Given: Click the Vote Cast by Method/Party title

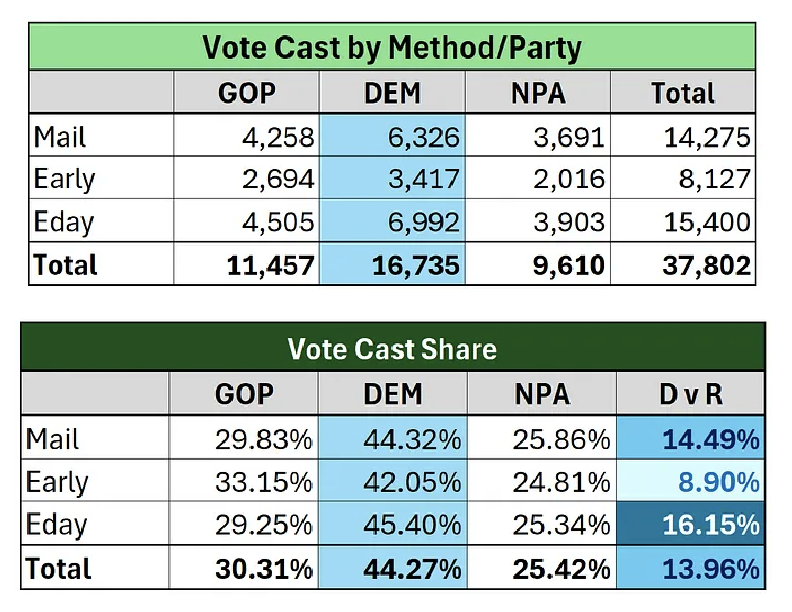Looking at the screenshot, I should click(391, 46).
